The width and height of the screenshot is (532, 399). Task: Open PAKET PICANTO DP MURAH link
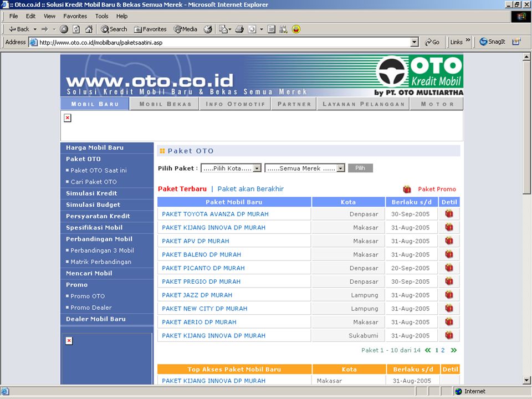(x=203, y=268)
